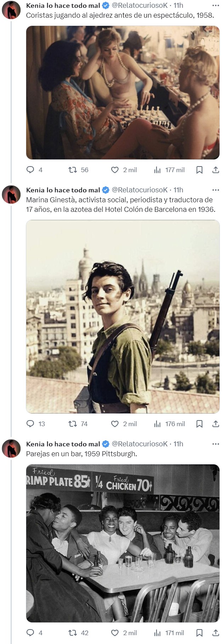Open more options on Marina Ginestà tweet
This screenshot has width=222, height=644.
(216, 190)
